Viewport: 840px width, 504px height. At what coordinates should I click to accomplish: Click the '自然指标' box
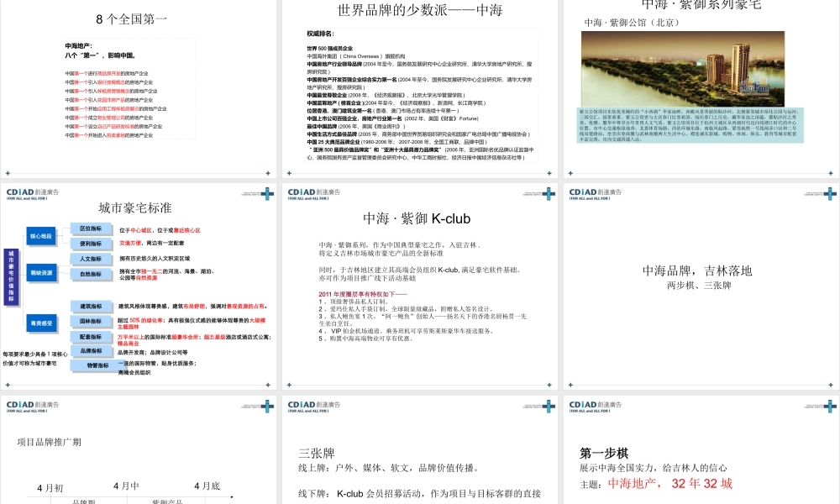pyautogui.click(x=91, y=274)
